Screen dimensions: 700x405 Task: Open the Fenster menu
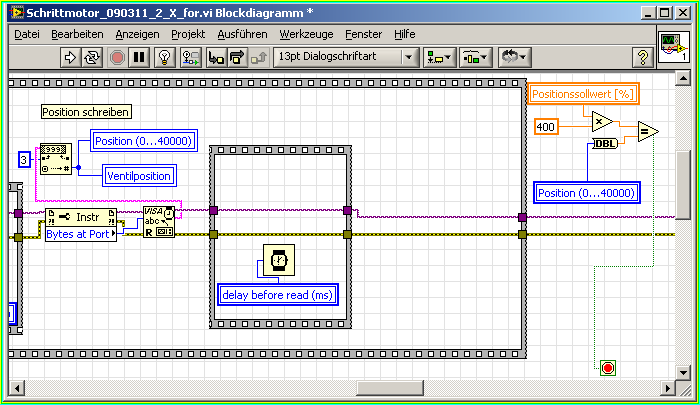(x=363, y=34)
